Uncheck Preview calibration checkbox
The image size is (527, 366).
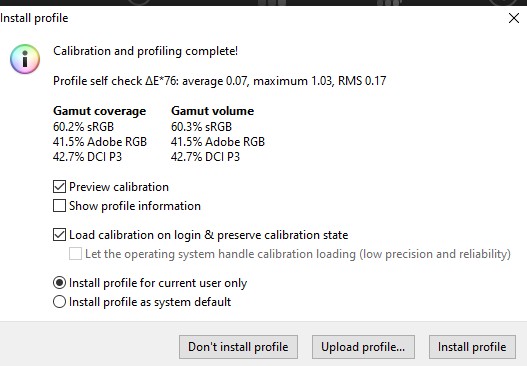[x=59, y=187]
